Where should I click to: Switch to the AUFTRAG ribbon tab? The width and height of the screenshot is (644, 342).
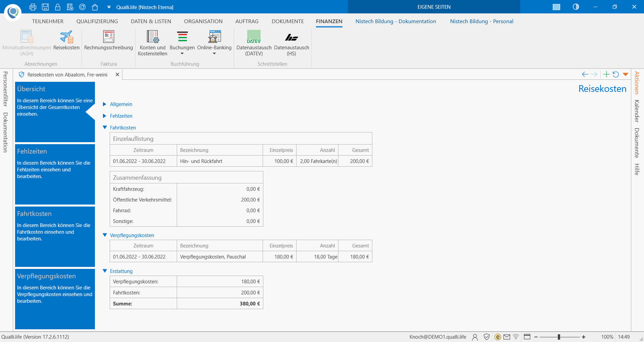tap(247, 21)
